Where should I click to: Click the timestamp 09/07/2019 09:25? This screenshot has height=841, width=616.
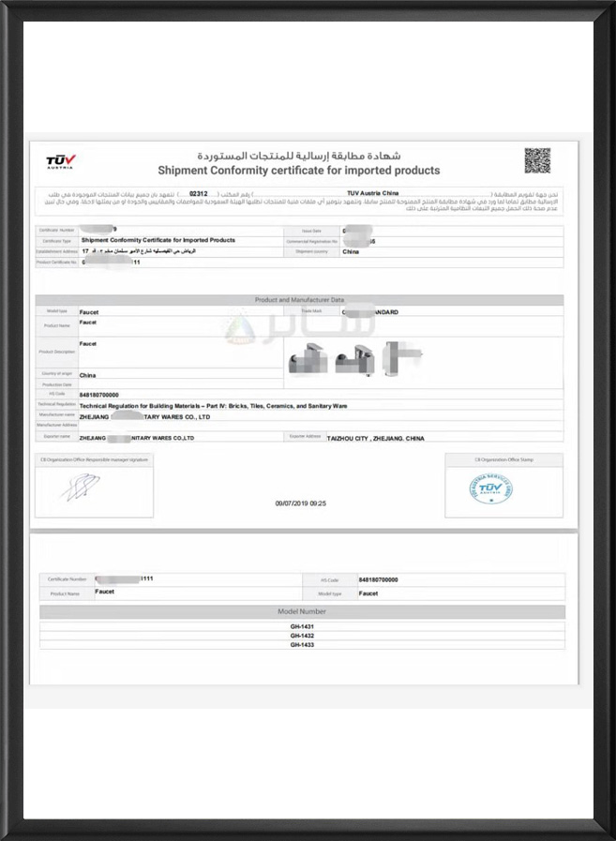coord(300,503)
